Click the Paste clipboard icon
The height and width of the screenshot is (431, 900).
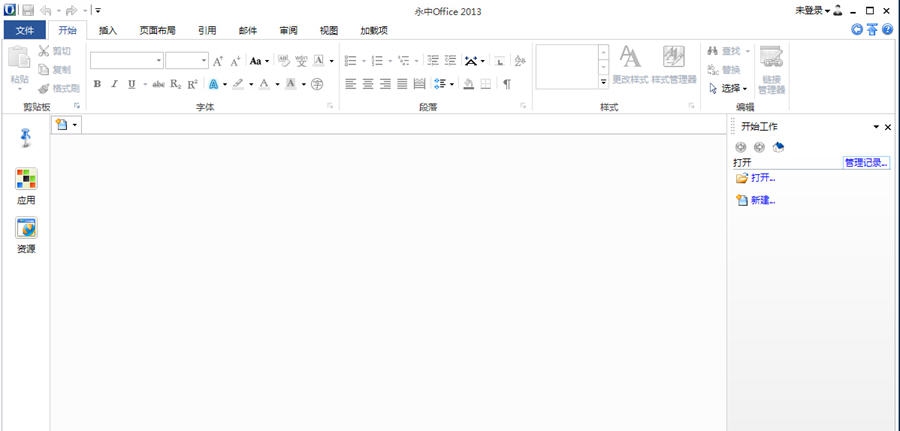tap(19, 59)
